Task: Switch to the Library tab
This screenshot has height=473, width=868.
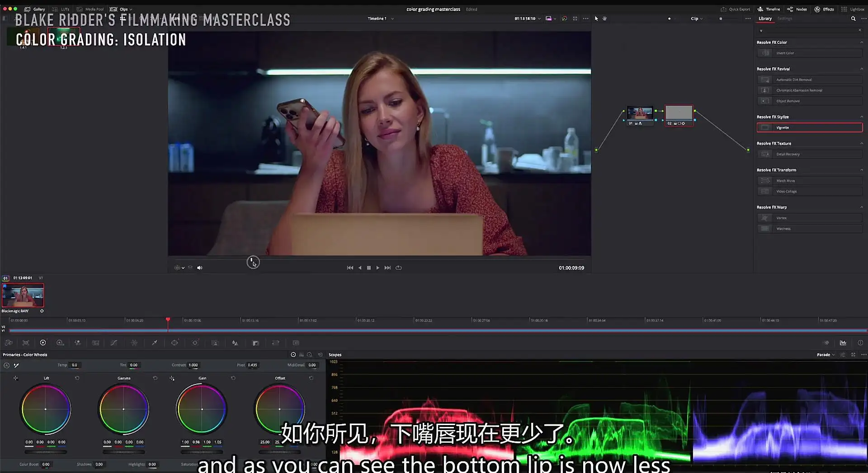Action: pyautogui.click(x=765, y=19)
